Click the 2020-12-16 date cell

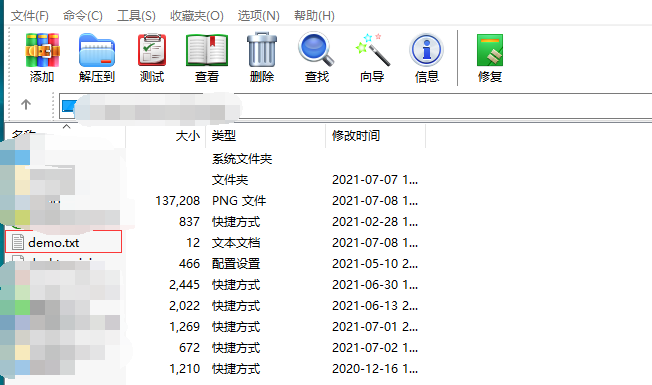(375, 369)
